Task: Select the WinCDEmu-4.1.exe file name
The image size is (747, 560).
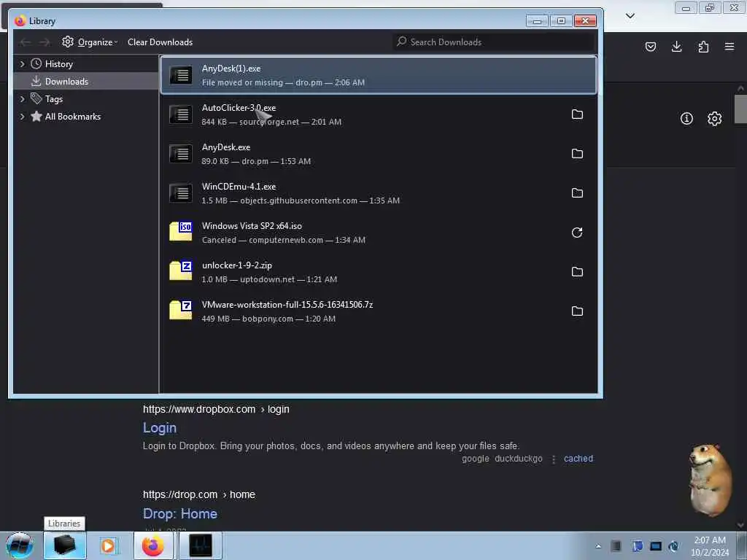Action: coord(239,187)
